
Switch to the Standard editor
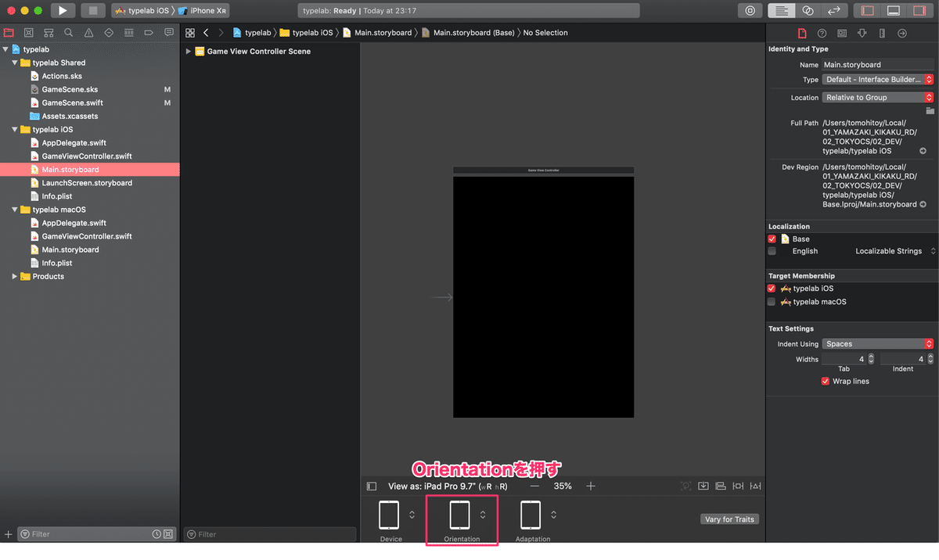(x=780, y=11)
